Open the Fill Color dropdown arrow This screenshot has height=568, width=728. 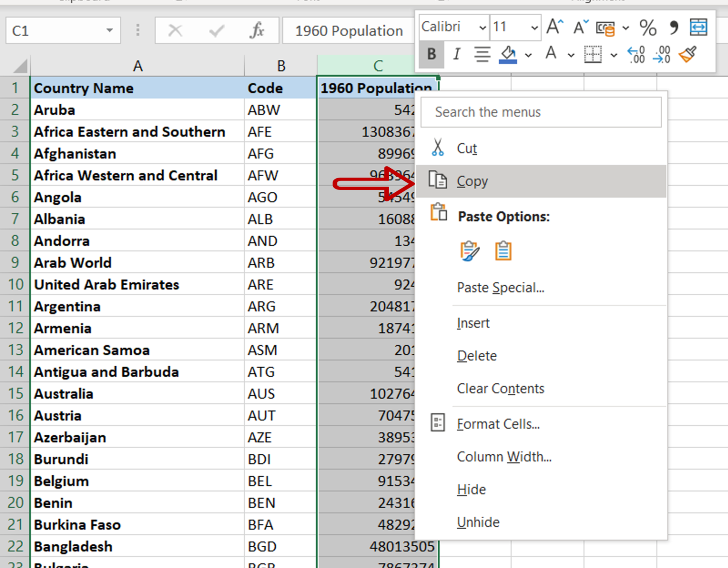click(529, 54)
